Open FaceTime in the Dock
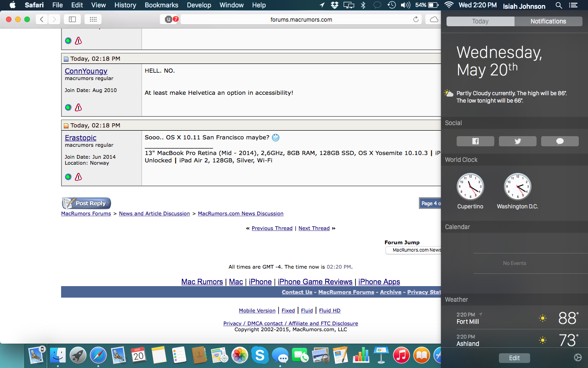Image resolution: width=588 pixels, height=368 pixels. (x=300, y=355)
